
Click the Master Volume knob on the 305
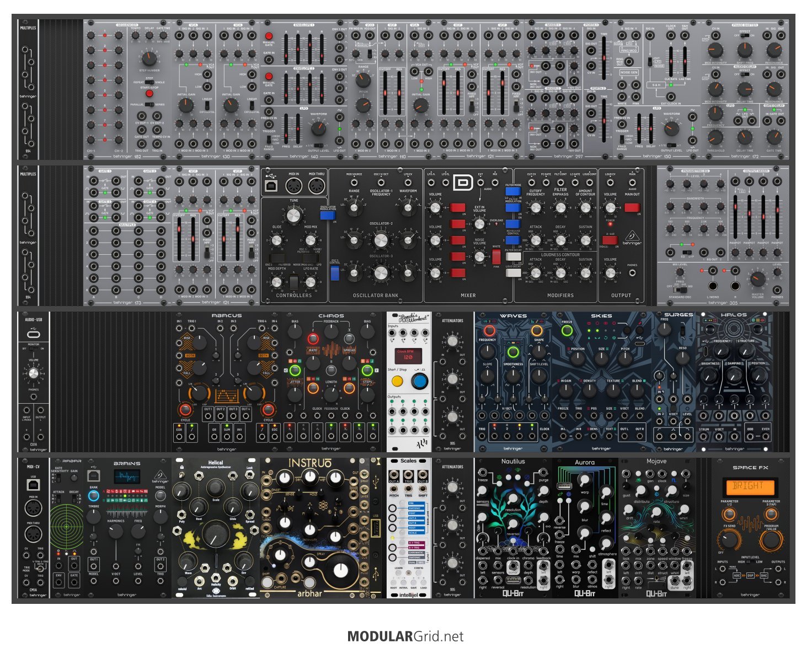click(758, 279)
